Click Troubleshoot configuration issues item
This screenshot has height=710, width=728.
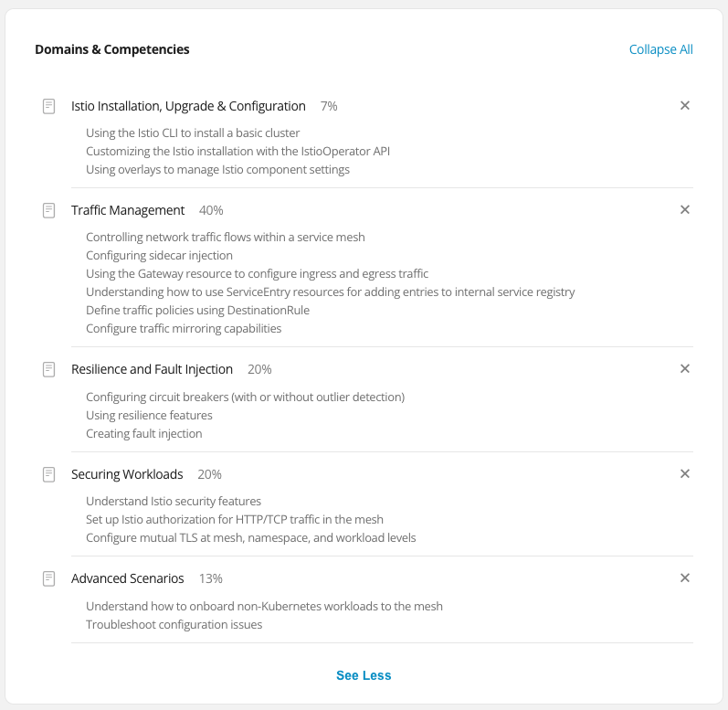coord(174,624)
